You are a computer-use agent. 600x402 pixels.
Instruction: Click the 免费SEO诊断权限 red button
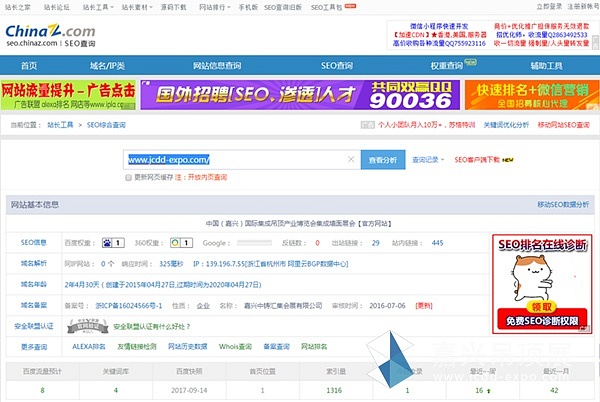tap(542, 321)
